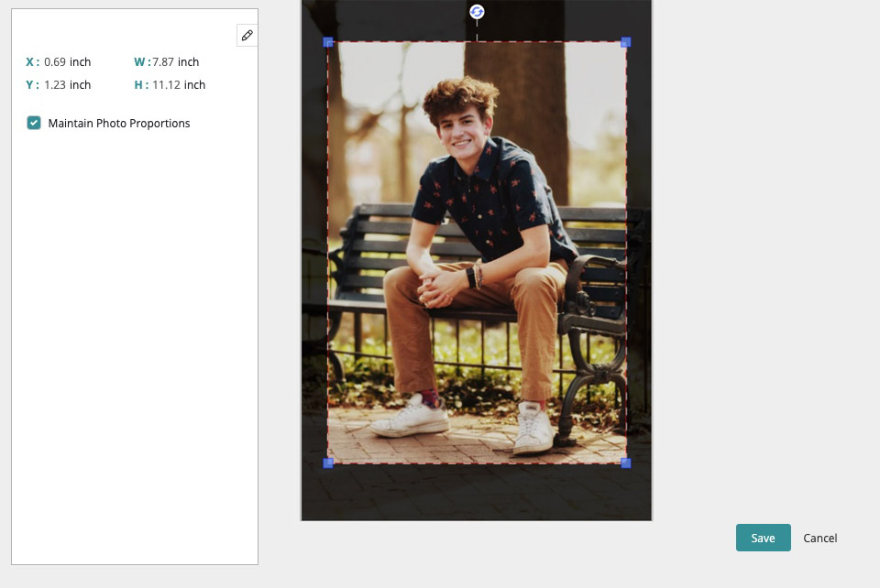Select the bottom-left crop corner handle
This screenshot has height=588, width=880.
click(328, 463)
